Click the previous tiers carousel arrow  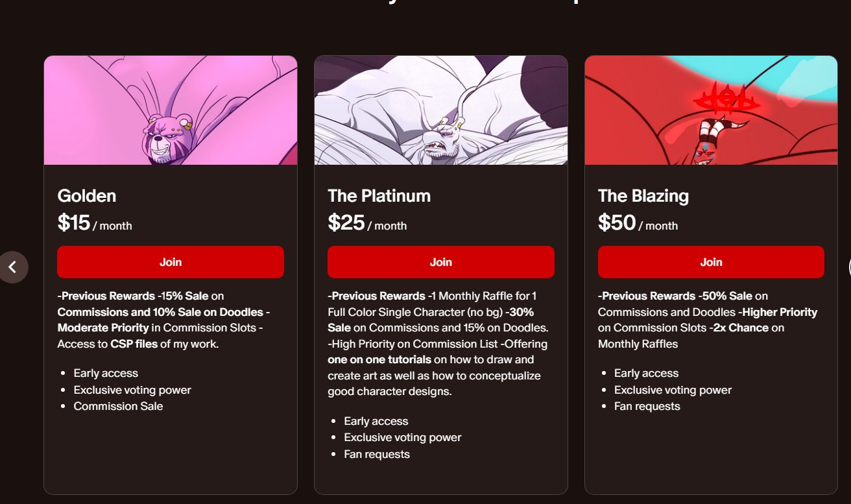tap(12, 267)
